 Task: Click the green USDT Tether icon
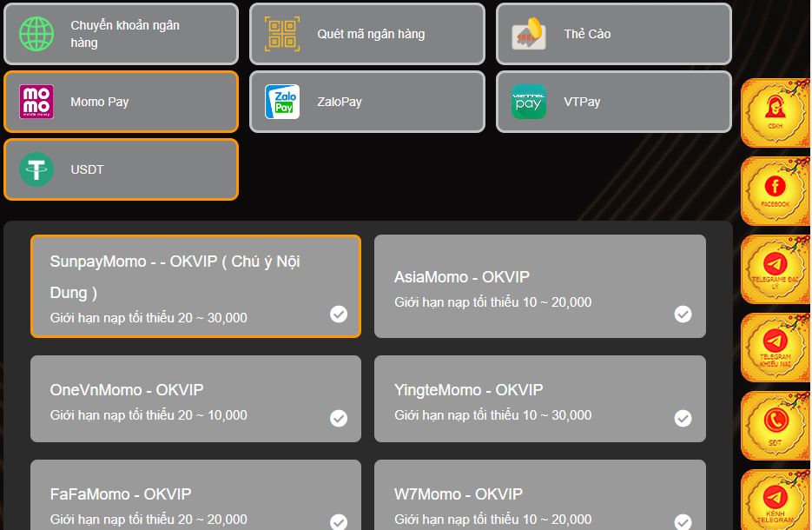click(x=36, y=169)
